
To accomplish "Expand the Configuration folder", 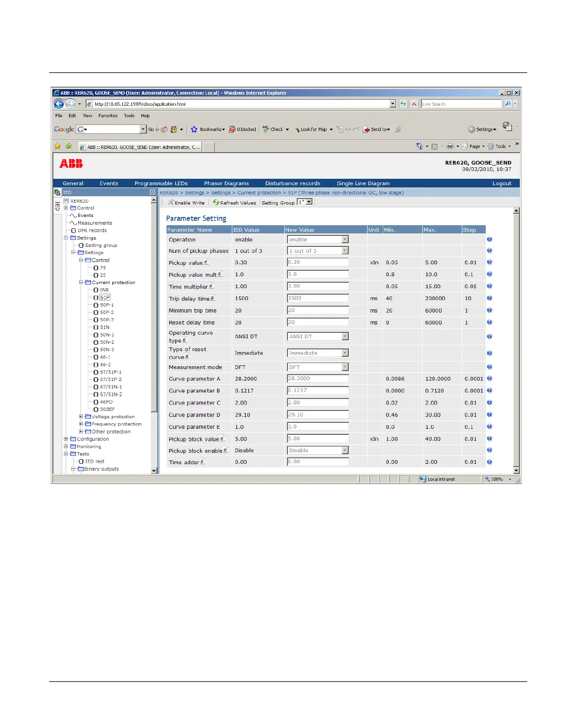I will [66, 439].
